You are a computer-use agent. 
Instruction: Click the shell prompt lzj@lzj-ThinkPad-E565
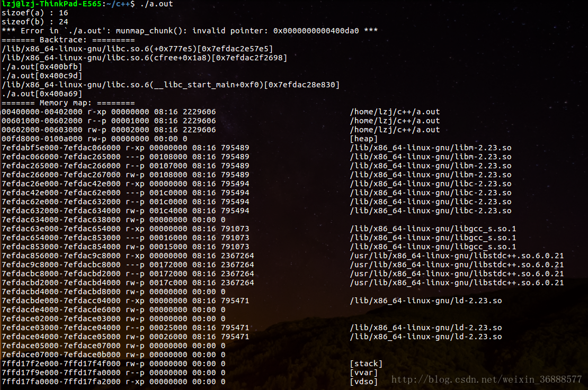[x=51, y=4]
